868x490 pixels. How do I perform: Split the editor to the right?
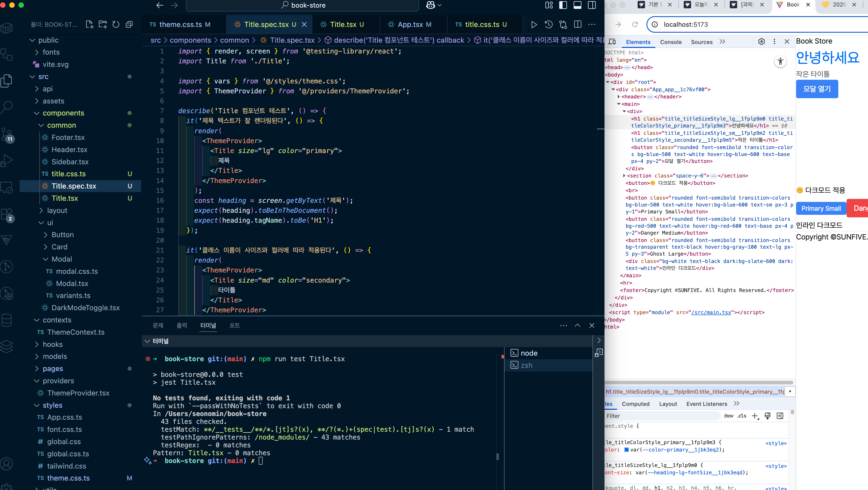(578, 25)
